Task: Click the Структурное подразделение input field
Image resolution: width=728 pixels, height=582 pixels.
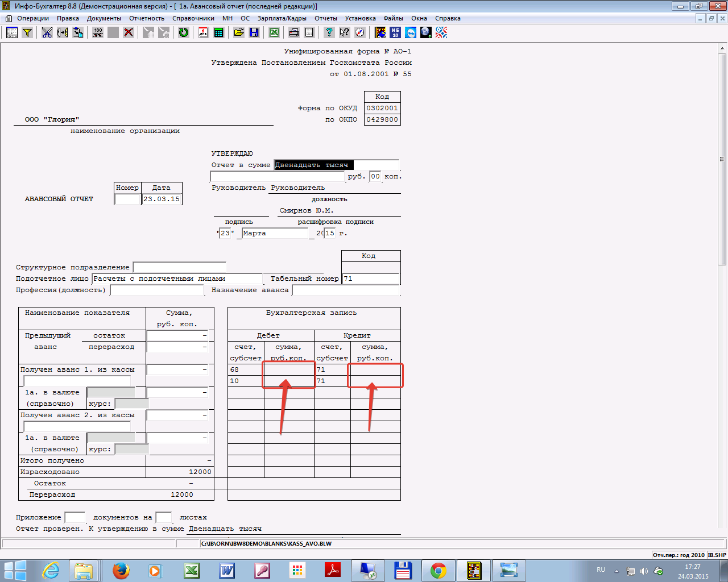Action: 179,267
